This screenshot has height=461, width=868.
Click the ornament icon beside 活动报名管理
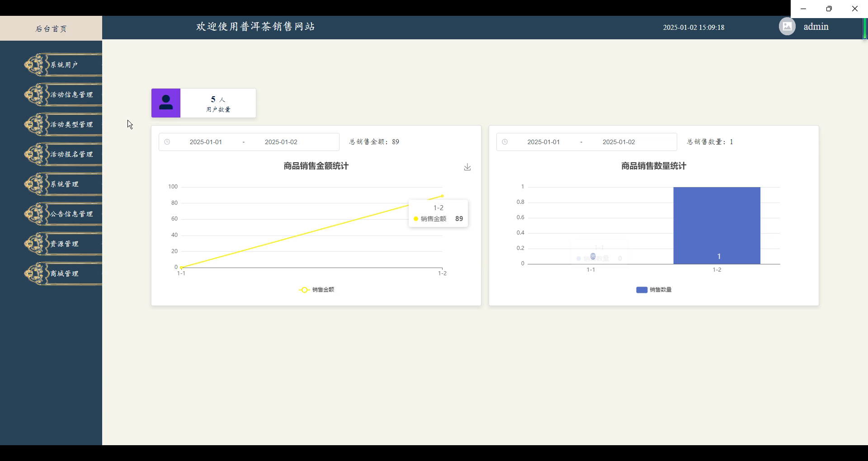tap(36, 154)
